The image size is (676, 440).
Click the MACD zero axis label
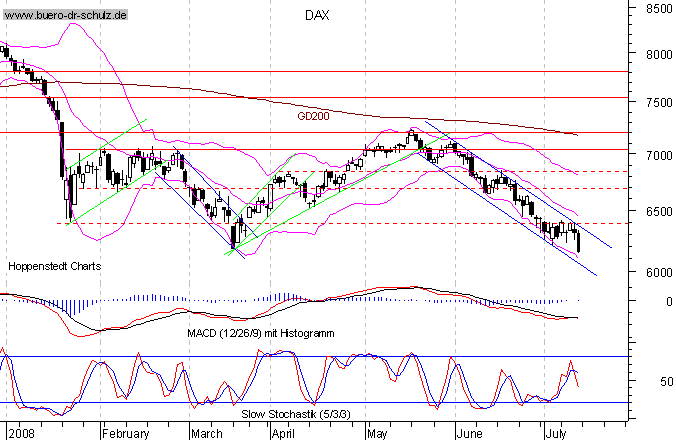pos(669,302)
